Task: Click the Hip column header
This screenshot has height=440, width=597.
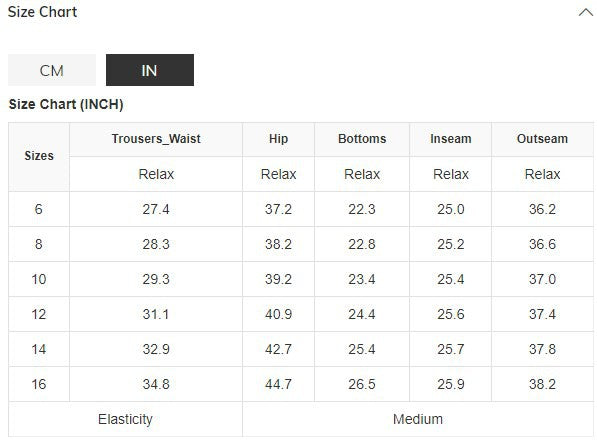Action: (278, 139)
